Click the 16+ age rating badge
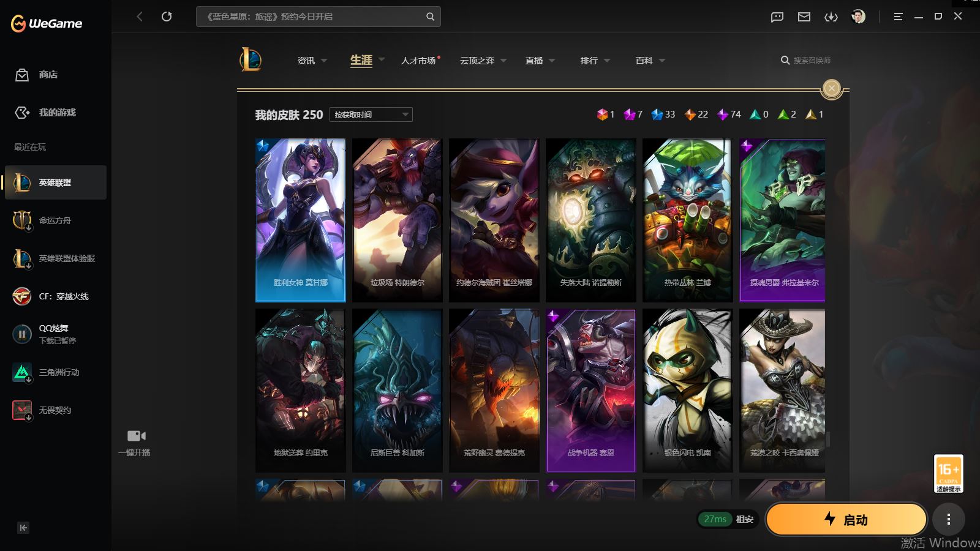The width and height of the screenshot is (980, 551). click(948, 474)
